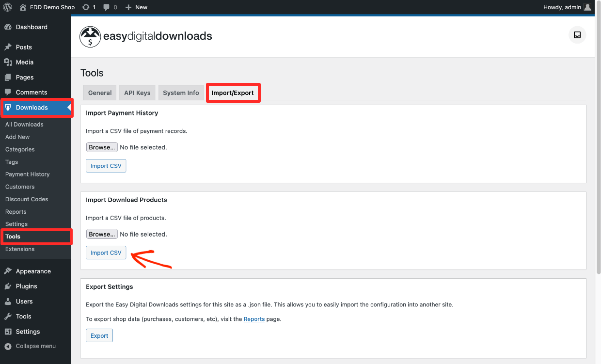Click the WordPress logo icon
The image size is (601, 364).
[x=8, y=7]
